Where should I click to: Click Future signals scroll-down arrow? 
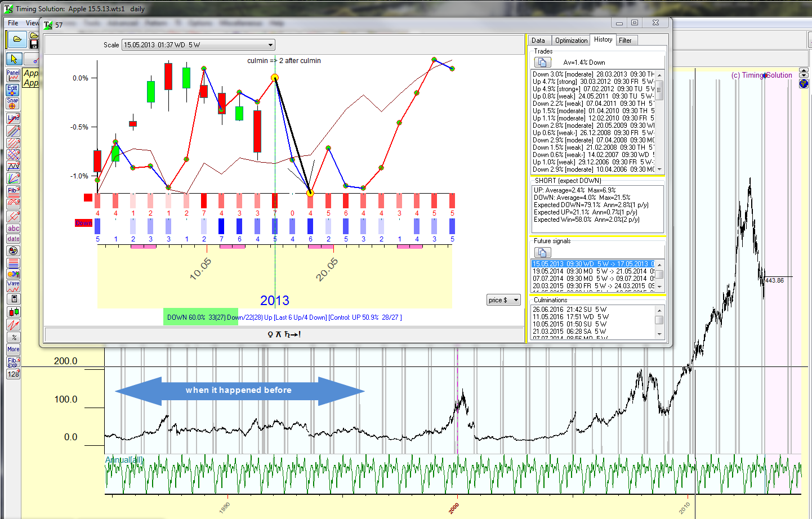click(659, 287)
